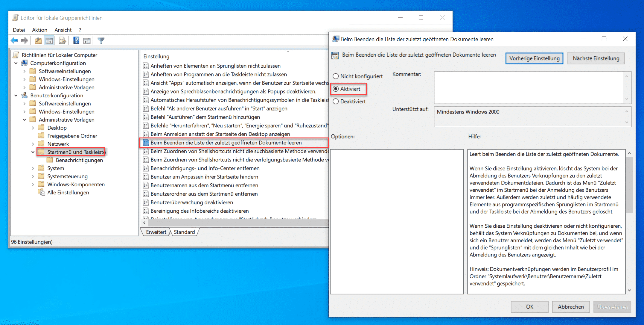Click the policy icon next to dialog heading
This screenshot has height=325, width=644.
[x=335, y=55]
